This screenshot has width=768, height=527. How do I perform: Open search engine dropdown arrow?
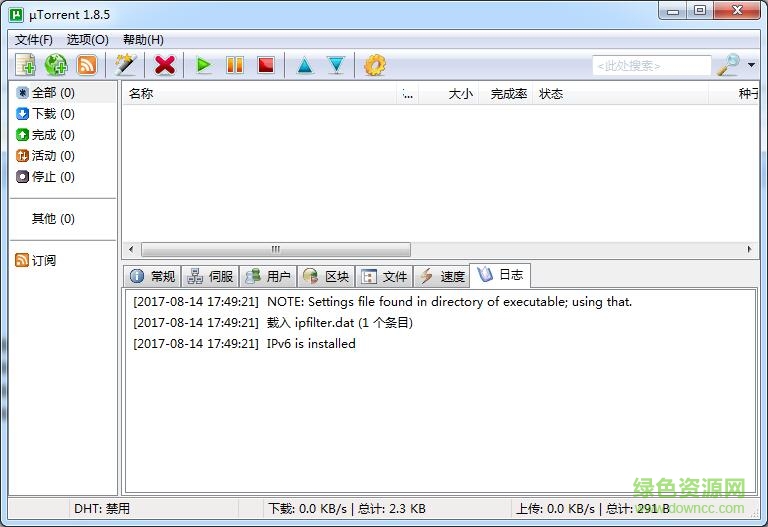(x=751, y=65)
